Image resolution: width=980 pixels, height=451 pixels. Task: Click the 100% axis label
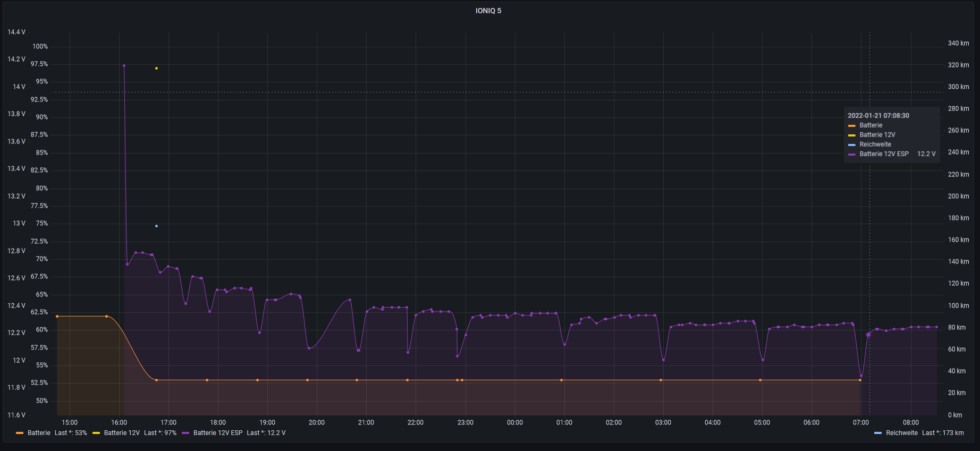pyautogui.click(x=40, y=46)
